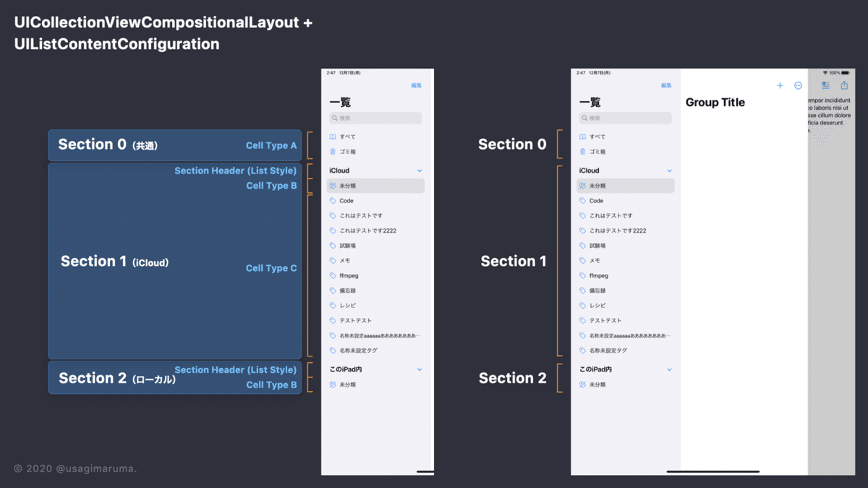Click 検索 search field in Cell Type annotated sidebar
Viewport: 868px width, 488px height.
[x=375, y=118]
